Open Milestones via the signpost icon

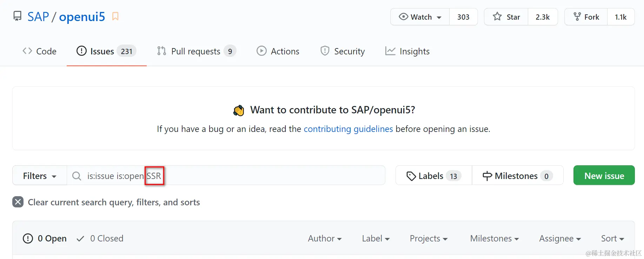point(487,176)
